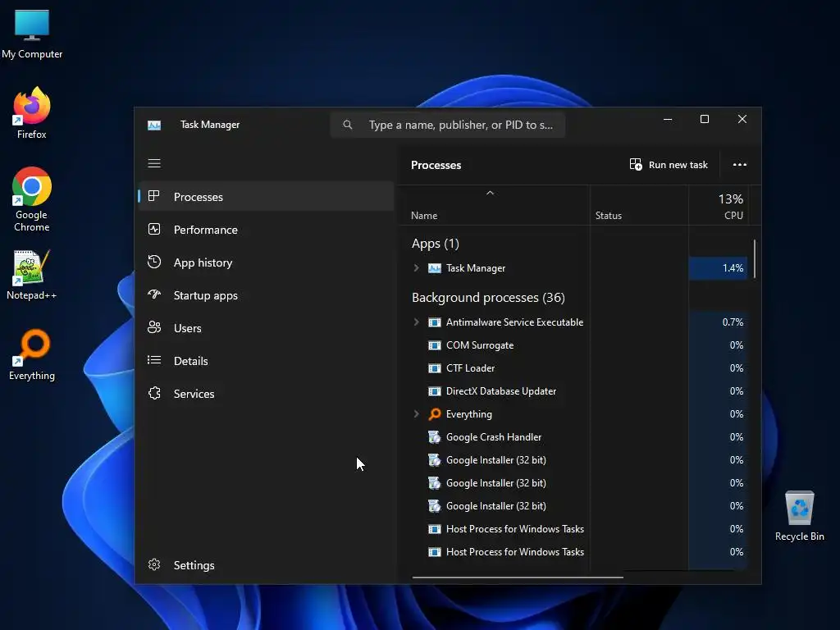Click the process search input field
This screenshot has height=630, width=840.
[x=448, y=125]
